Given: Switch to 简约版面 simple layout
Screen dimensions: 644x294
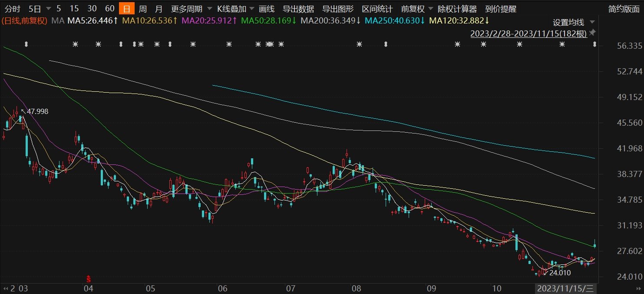Looking at the screenshot, I should (x=624, y=9).
